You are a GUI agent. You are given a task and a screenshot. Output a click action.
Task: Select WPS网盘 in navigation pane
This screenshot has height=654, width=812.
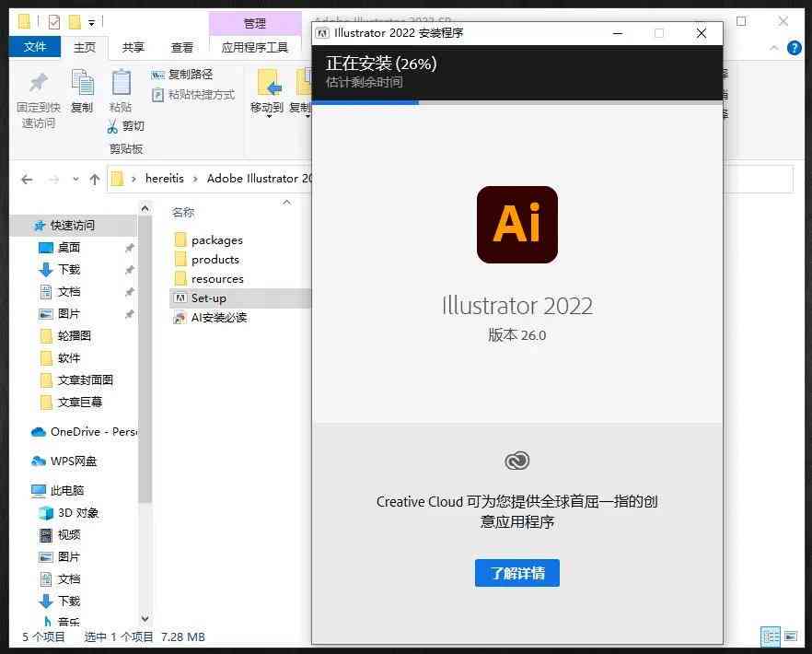[64, 461]
